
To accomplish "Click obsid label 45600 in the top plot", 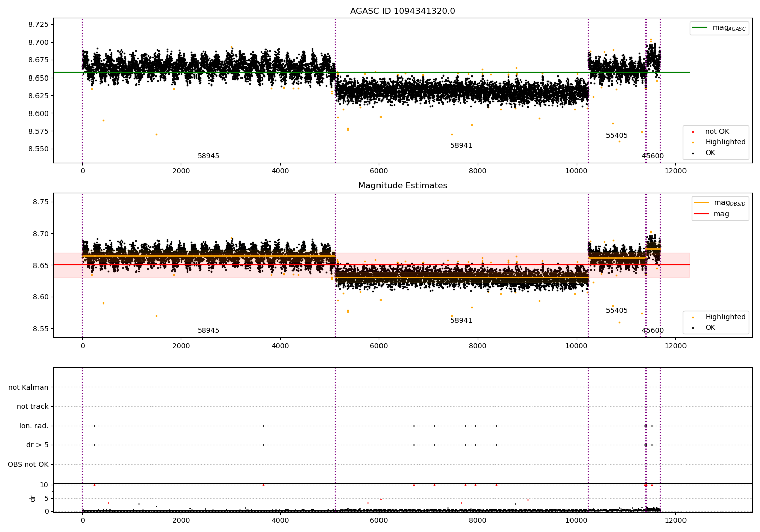I will point(653,156).
